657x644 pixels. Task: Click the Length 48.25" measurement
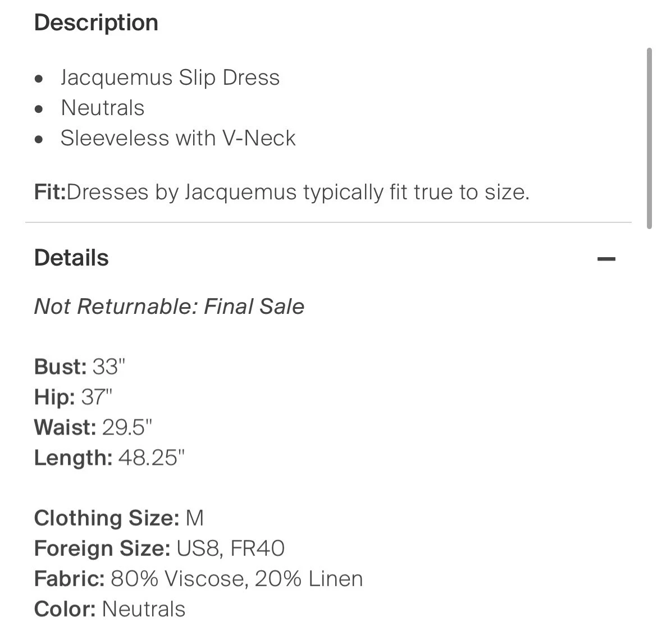(x=109, y=458)
